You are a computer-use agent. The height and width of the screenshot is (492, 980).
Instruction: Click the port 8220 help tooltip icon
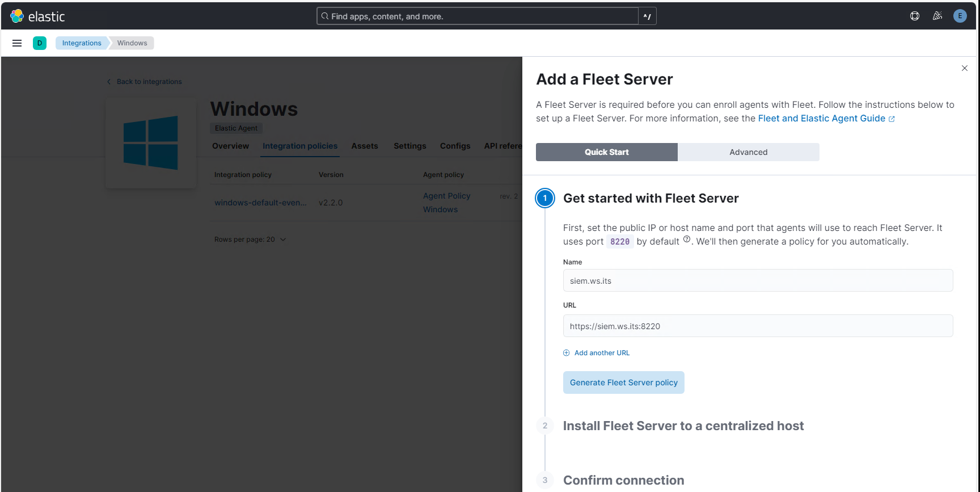pyautogui.click(x=687, y=239)
